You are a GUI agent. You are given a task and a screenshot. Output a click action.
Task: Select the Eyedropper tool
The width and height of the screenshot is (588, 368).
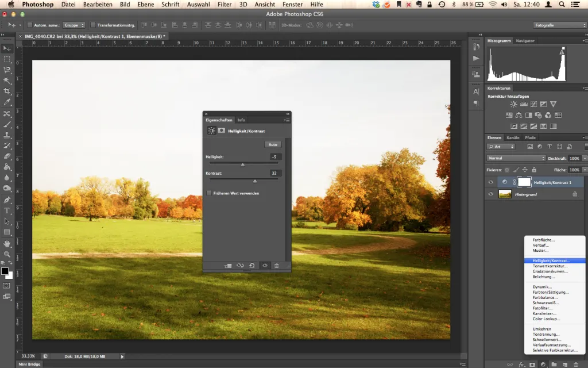tap(7, 102)
